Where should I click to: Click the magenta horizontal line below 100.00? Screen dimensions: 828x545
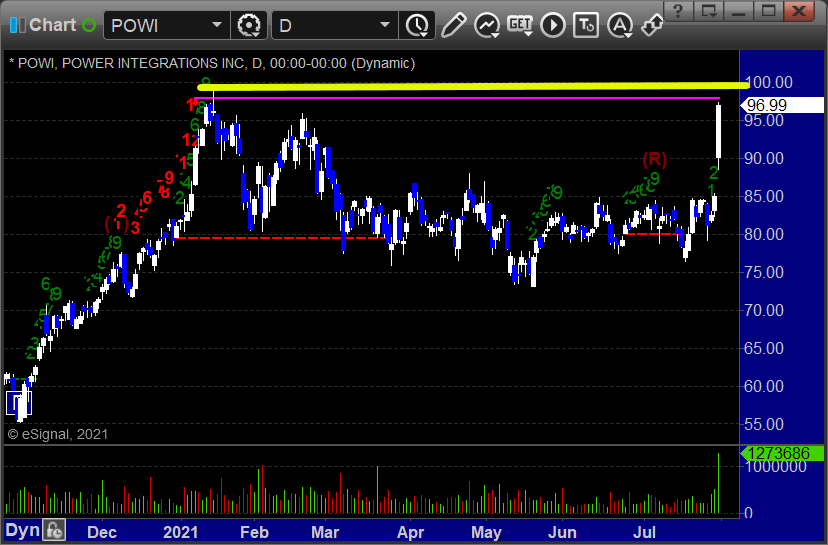[457, 98]
